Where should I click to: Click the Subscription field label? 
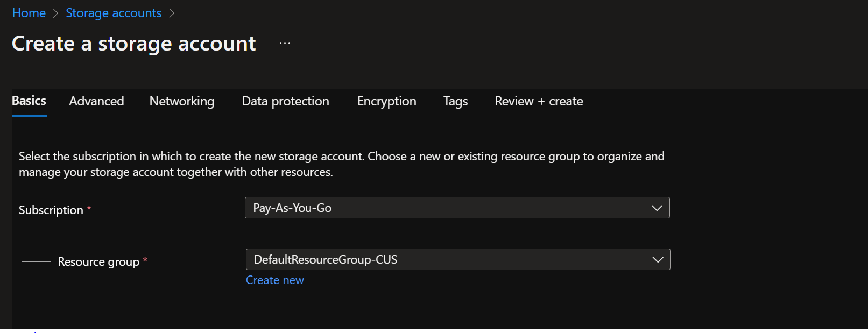(x=51, y=210)
